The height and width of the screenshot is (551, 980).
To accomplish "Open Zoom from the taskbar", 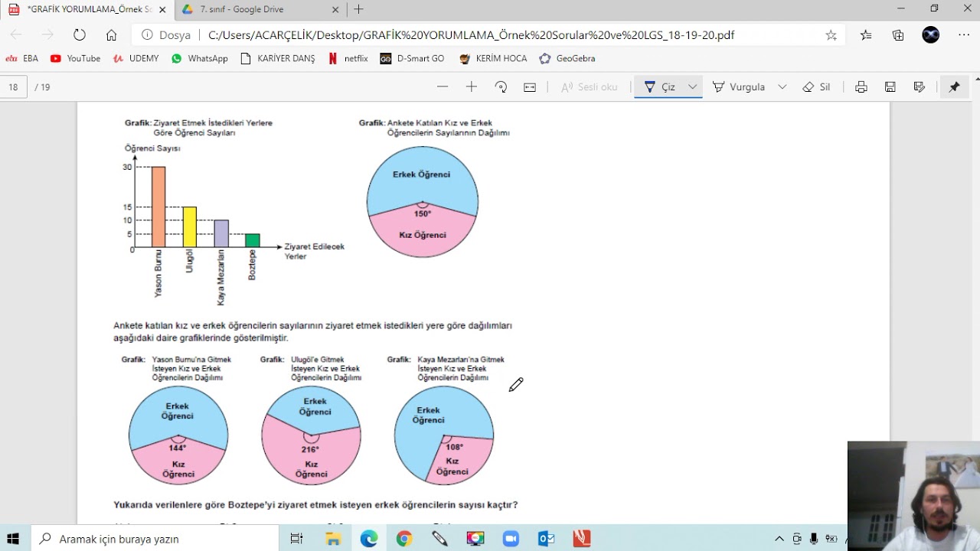I will click(511, 539).
